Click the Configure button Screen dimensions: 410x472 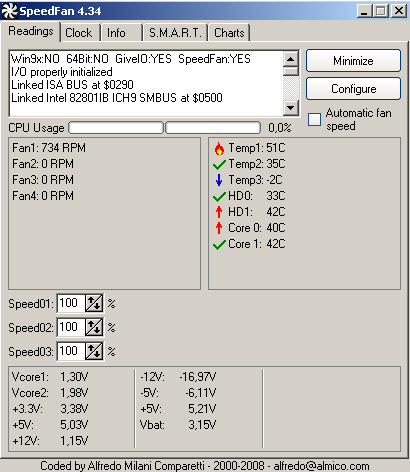click(x=353, y=89)
